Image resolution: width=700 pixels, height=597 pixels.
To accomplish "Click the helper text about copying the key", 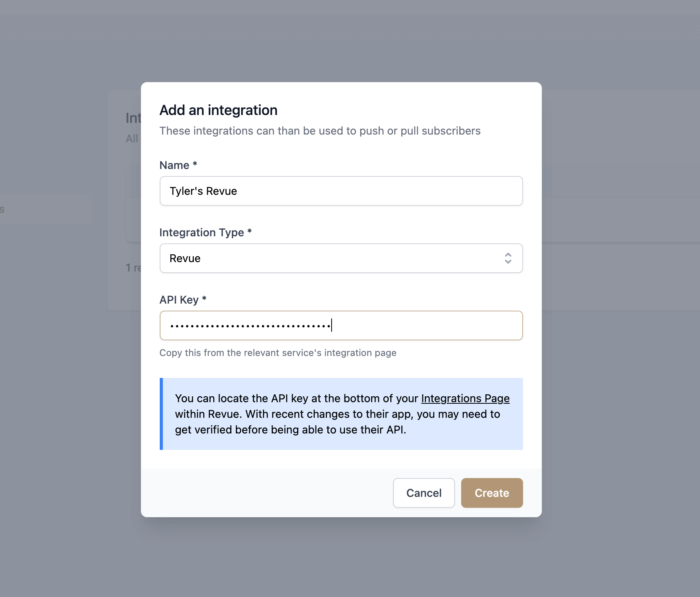I will (278, 353).
